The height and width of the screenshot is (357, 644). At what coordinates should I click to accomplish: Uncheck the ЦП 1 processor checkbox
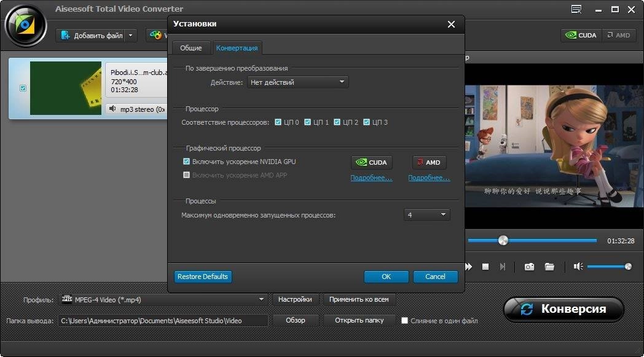point(308,122)
